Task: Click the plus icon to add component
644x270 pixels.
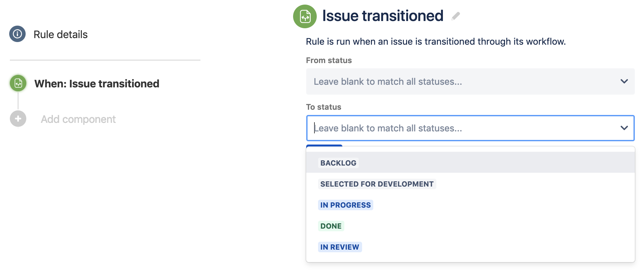Action: click(x=18, y=119)
